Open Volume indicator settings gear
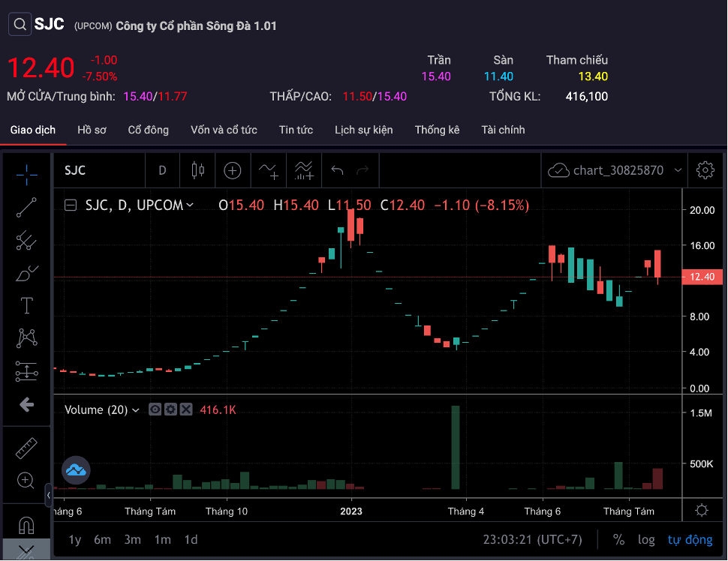The width and height of the screenshot is (728, 561). (x=171, y=409)
